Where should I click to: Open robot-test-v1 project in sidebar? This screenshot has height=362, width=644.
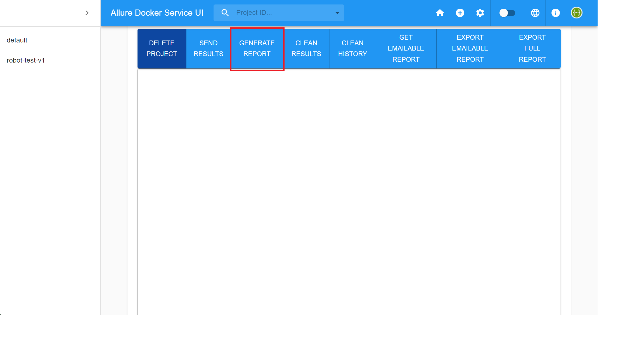click(26, 60)
